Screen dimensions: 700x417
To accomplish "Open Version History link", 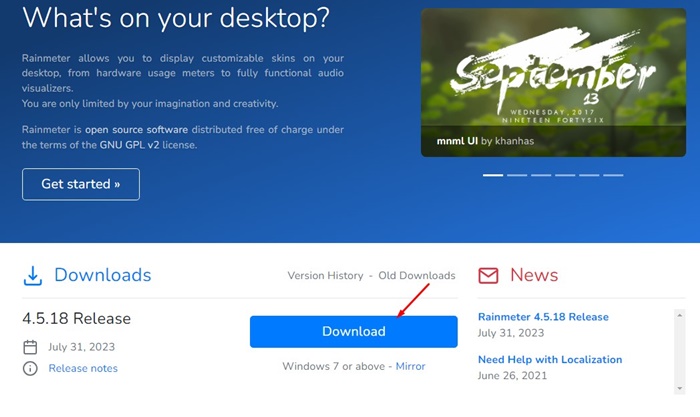I will 325,275.
